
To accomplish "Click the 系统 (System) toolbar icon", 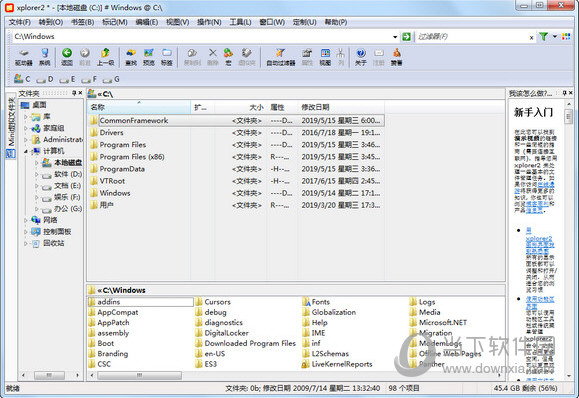I will [x=45, y=57].
